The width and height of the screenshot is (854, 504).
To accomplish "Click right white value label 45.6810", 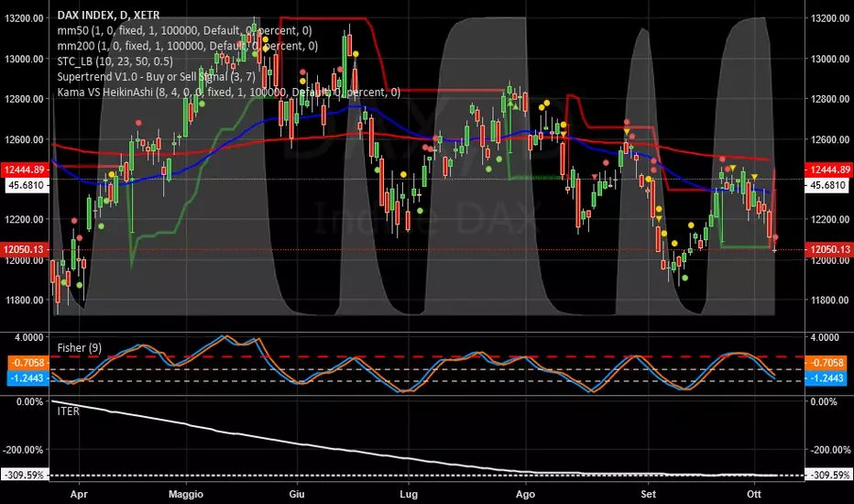I will point(827,185).
